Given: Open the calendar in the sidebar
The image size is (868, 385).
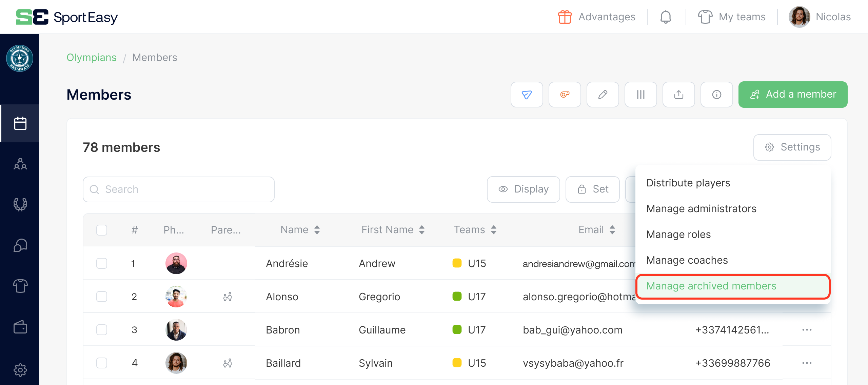Looking at the screenshot, I should (x=20, y=123).
